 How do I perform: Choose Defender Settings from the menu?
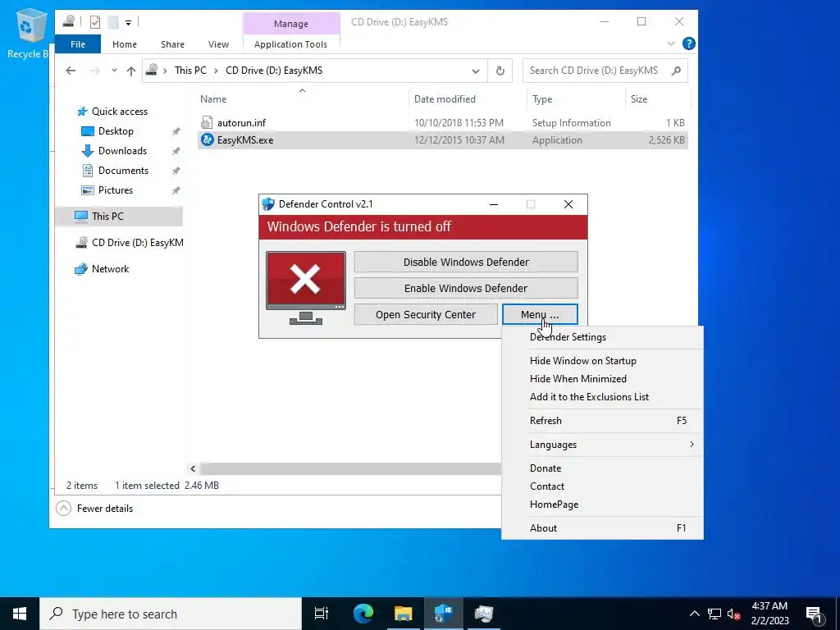[x=603, y=337]
